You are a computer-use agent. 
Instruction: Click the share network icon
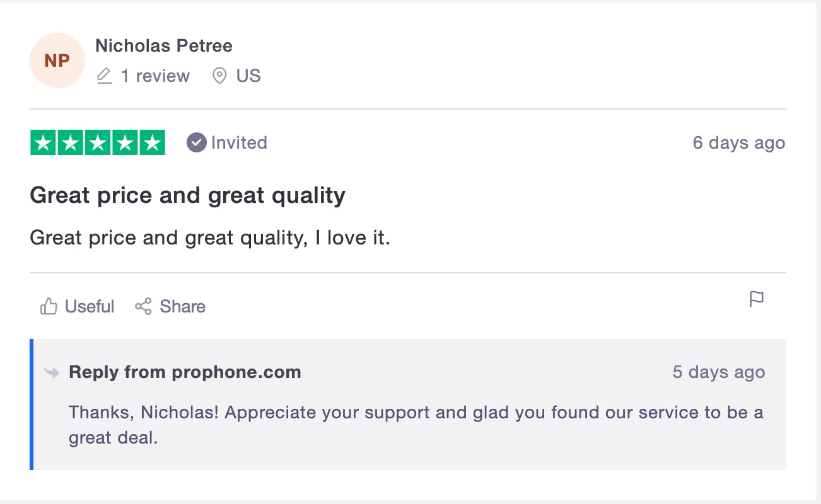tap(143, 307)
